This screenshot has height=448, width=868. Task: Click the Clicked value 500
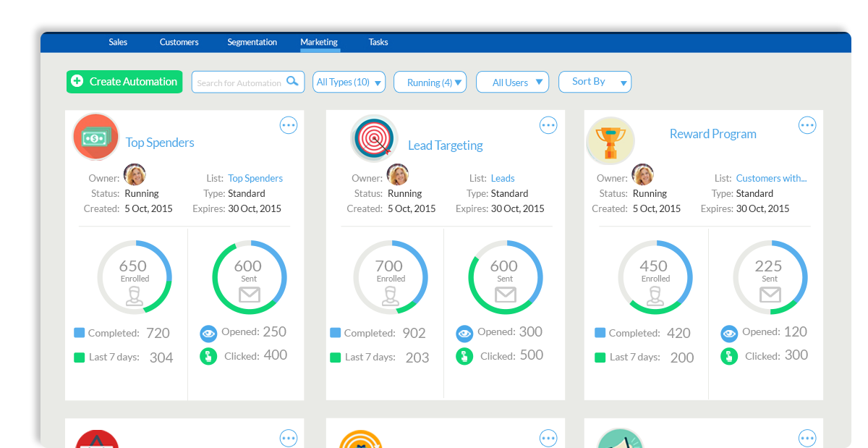[532, 355]
